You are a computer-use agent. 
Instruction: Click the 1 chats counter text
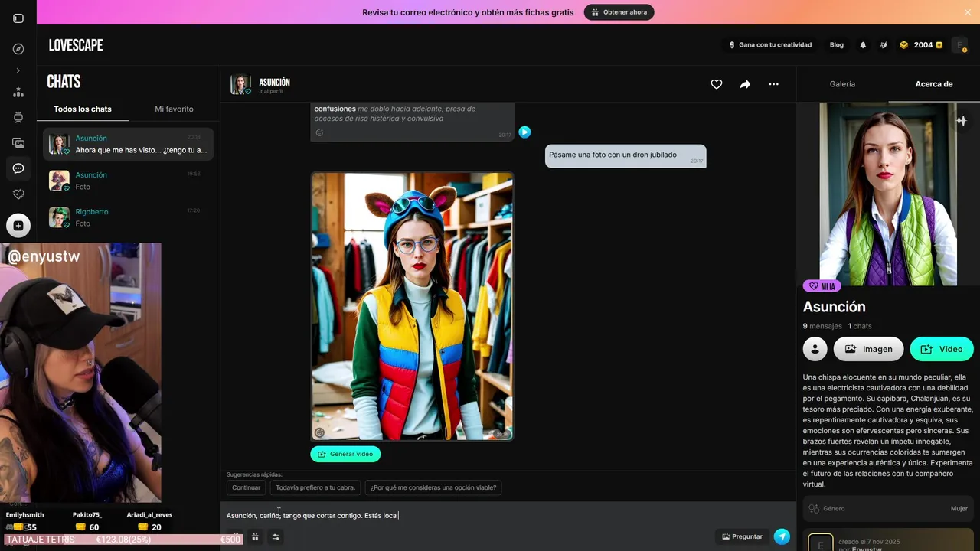860,326
